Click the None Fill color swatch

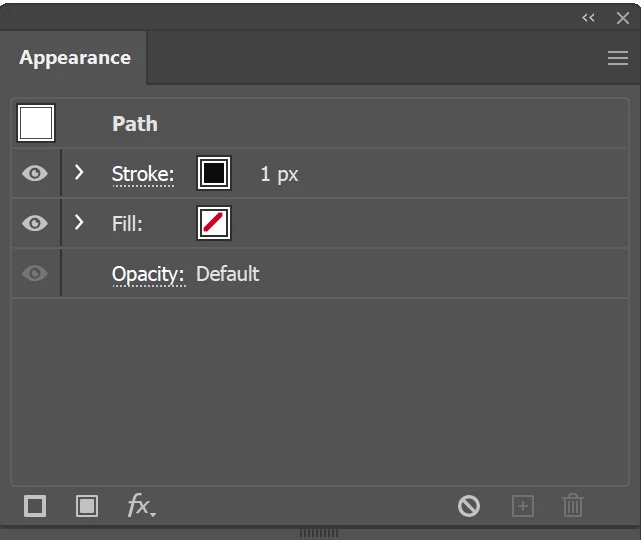(214, 223)
